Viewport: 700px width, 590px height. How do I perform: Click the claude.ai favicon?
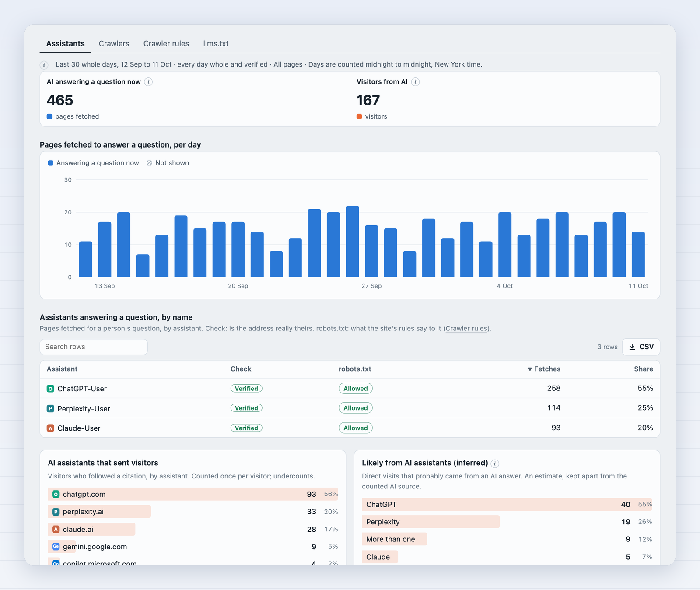pos(56,529)
